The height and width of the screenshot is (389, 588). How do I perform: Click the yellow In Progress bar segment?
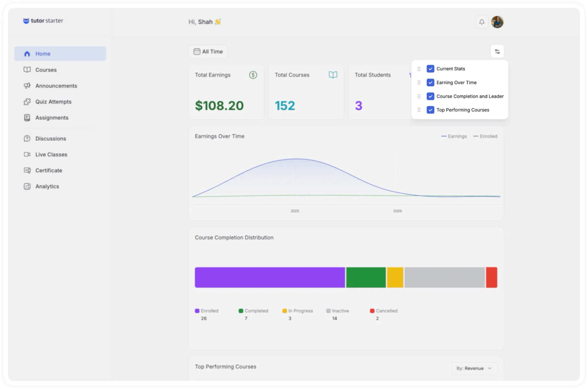(x=395, y=277)
